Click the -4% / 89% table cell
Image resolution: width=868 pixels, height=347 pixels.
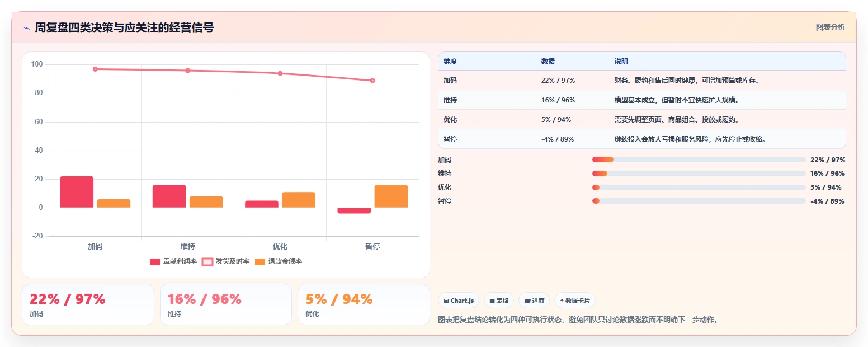coord(558,139)
